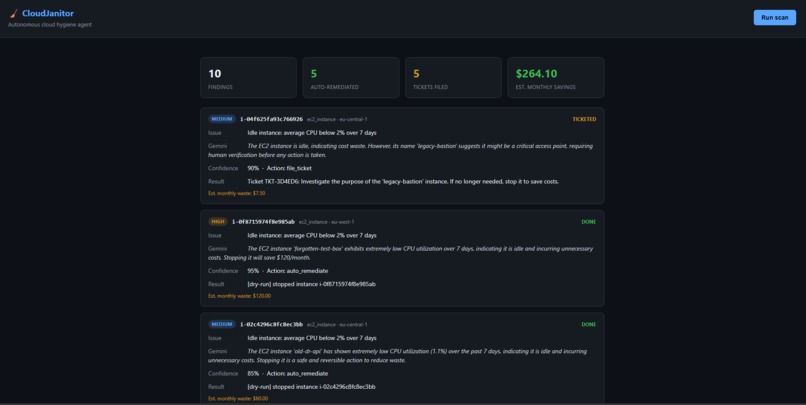Open the 5 Auto-remediated stat card

coord(351,78)
